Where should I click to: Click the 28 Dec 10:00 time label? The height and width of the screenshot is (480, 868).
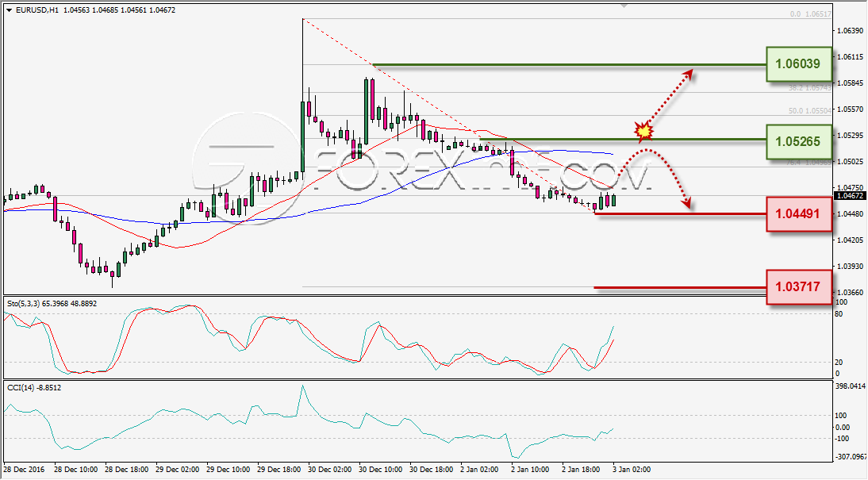click(x=75, y=470)
